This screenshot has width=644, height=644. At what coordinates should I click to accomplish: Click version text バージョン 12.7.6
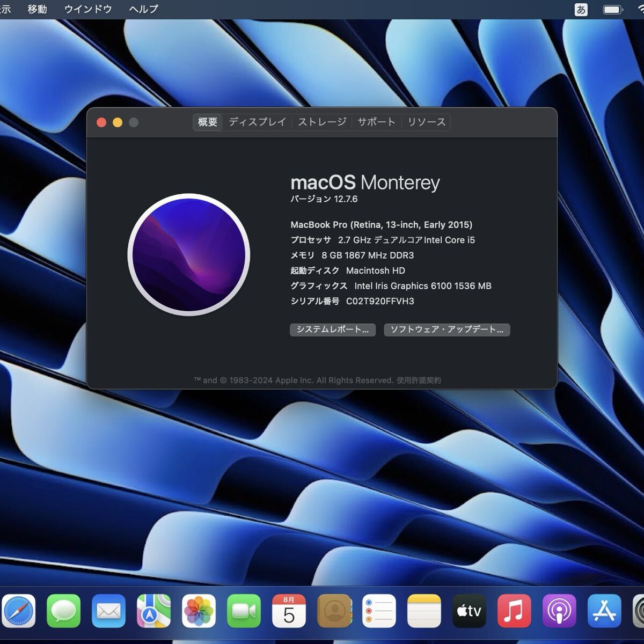point(324,199)
